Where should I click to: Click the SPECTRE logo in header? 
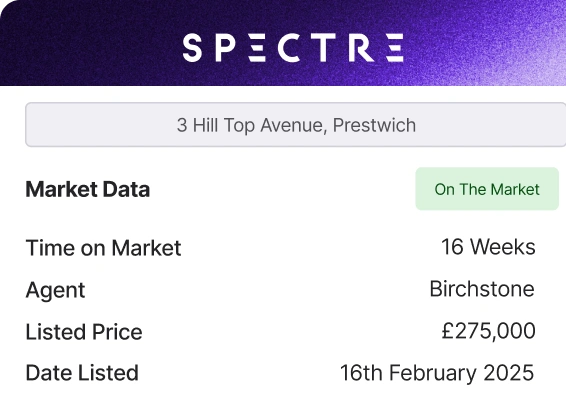click(x=293, y=48)
